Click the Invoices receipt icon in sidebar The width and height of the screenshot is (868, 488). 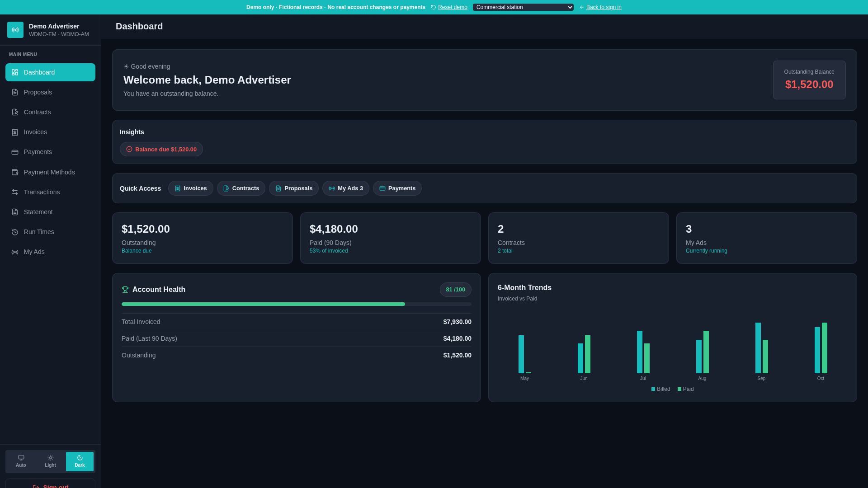pyautogui.click(x=15, y=132)
